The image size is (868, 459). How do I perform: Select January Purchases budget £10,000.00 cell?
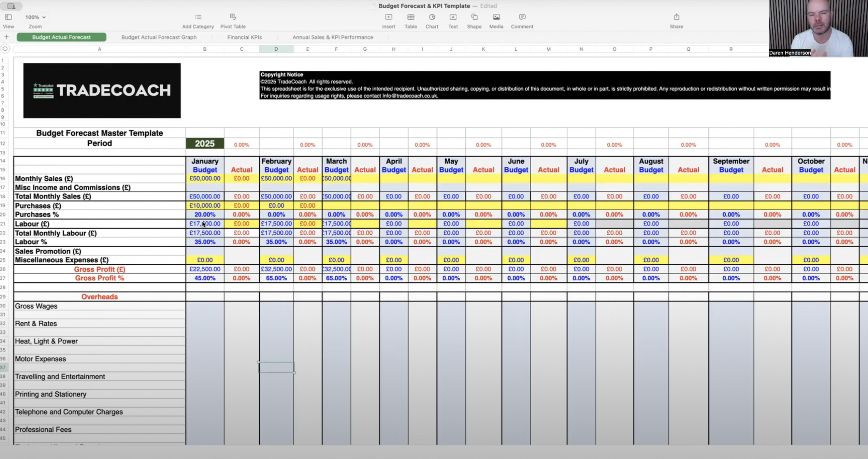pyautogui.click(x=205, y=206)
